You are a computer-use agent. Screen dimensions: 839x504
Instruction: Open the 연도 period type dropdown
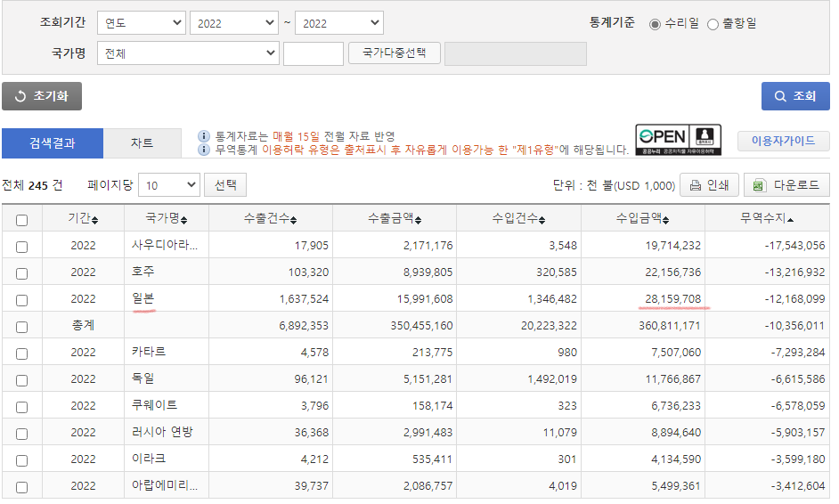pos(141,23)
